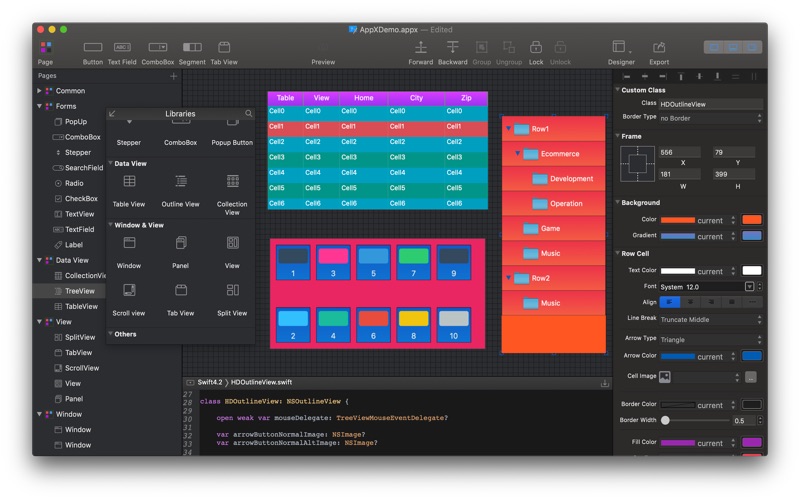Open the Fill Color purple swatch

pos(752,442)
